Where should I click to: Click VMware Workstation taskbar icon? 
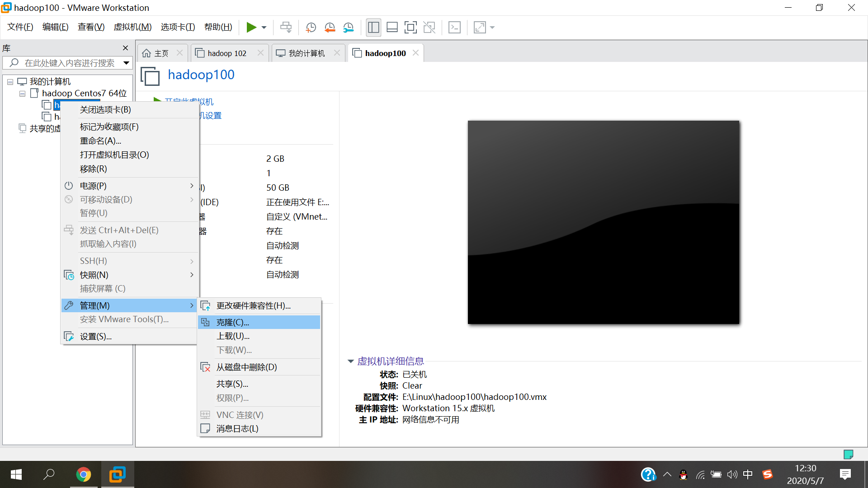(x=118, y=474)
